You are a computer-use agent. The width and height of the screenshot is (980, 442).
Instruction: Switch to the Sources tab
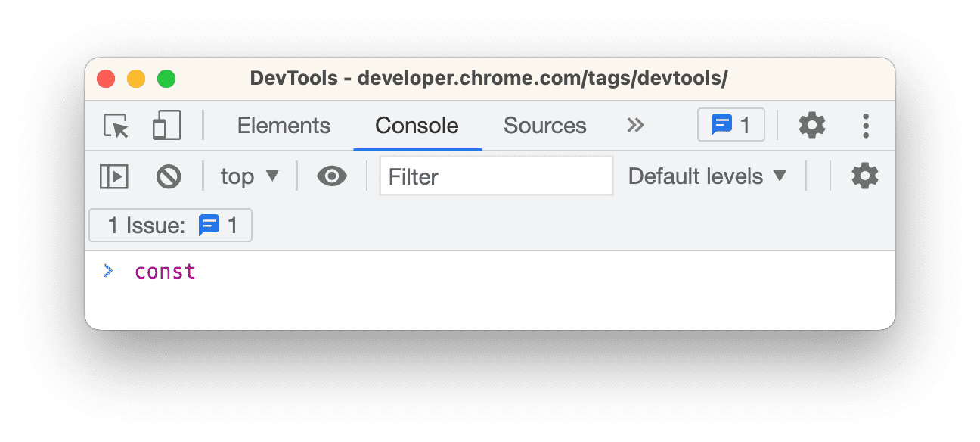[544, 126]
